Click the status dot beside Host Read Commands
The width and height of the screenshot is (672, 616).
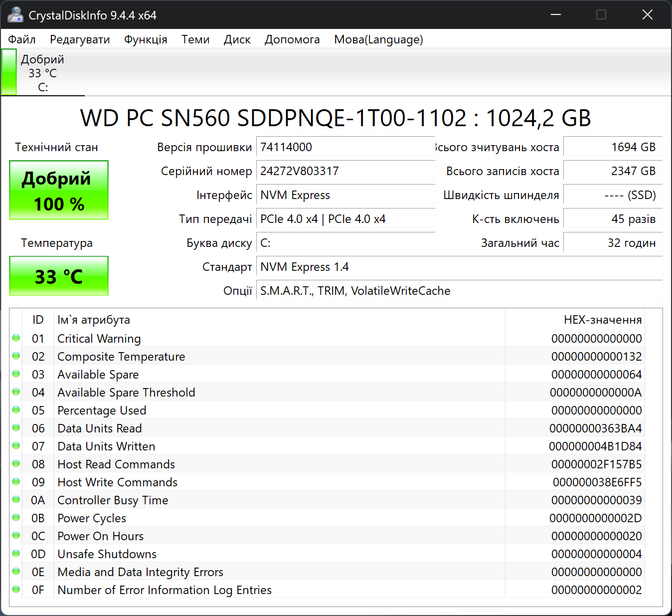tap(16, 464)
